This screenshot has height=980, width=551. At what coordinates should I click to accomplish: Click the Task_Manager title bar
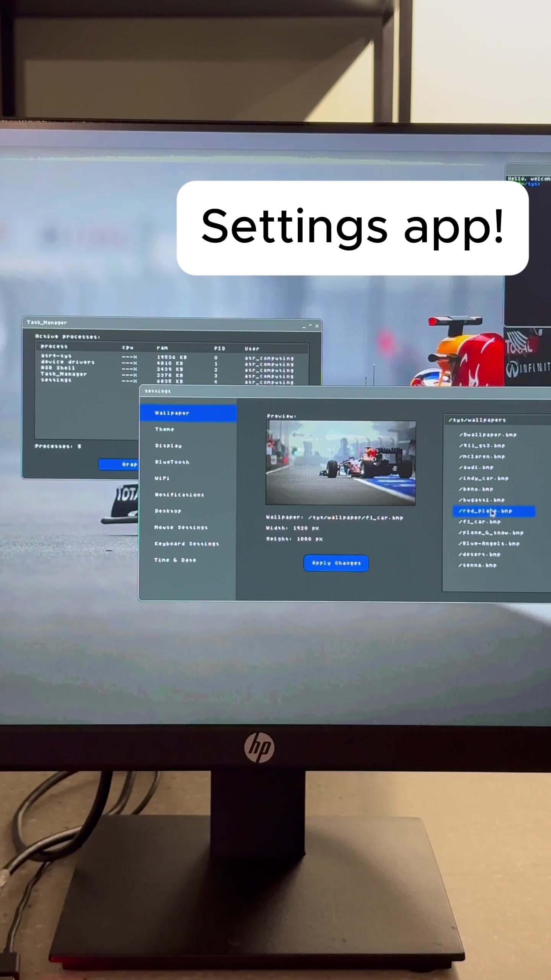coord(172,323)
